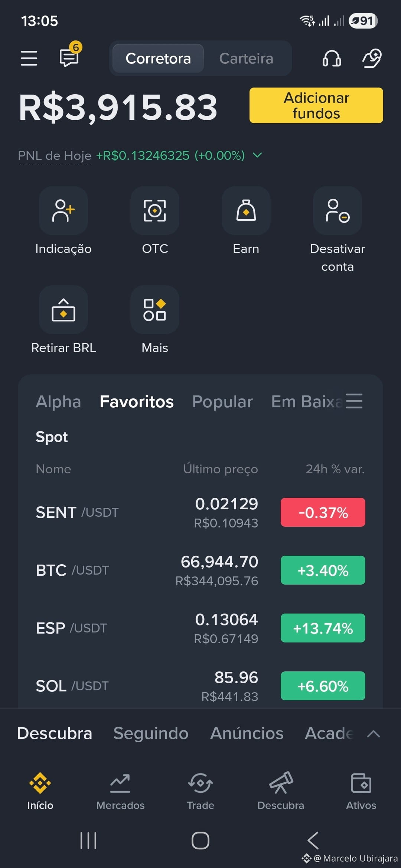Expand the PNL de Hoje dropdown arrow
401x868 pixels.
point(257,155)
